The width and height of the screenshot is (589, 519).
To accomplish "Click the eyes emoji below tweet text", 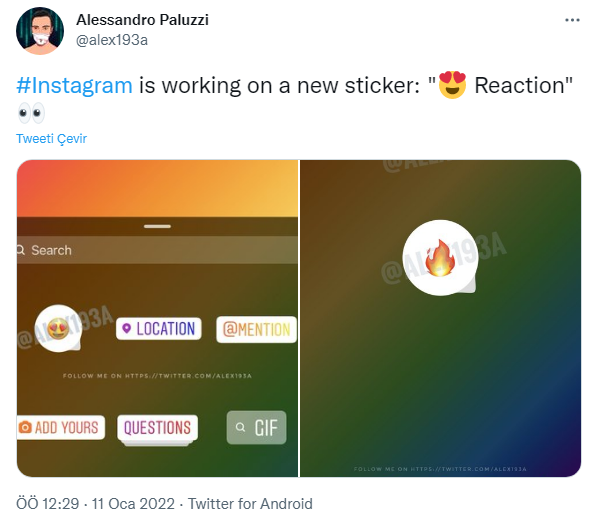I will click(x=31, y=113).
